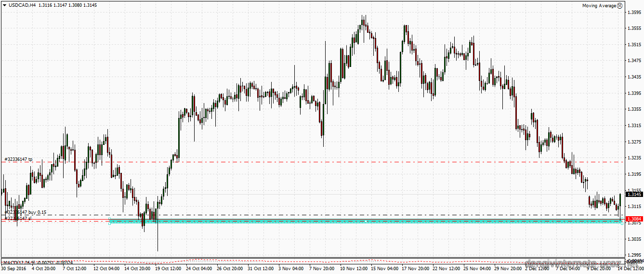The image size is (644, 274).
Task: Click the Moving Average expert advisor smiley icon
Action: pyautogui.click(x=619, y=6)
